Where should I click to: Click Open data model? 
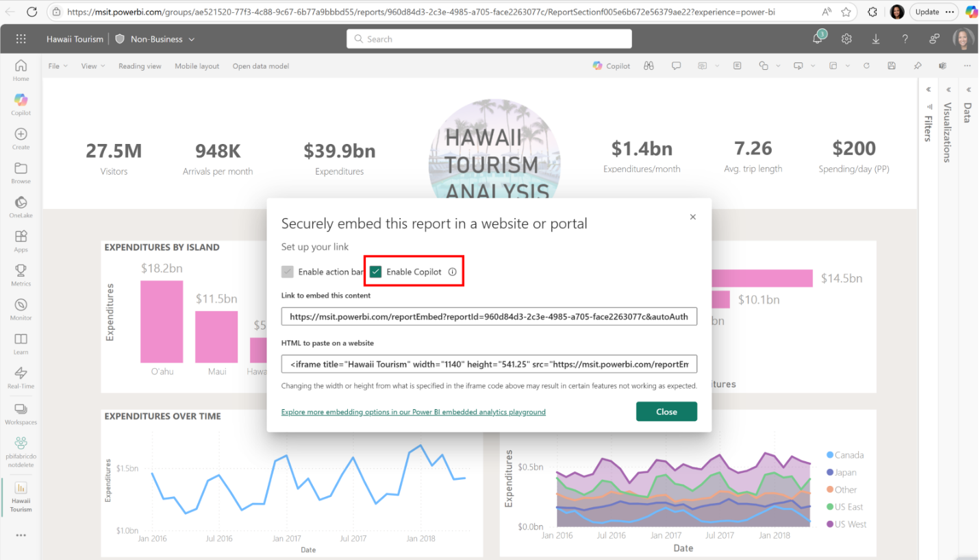point(260,66)
